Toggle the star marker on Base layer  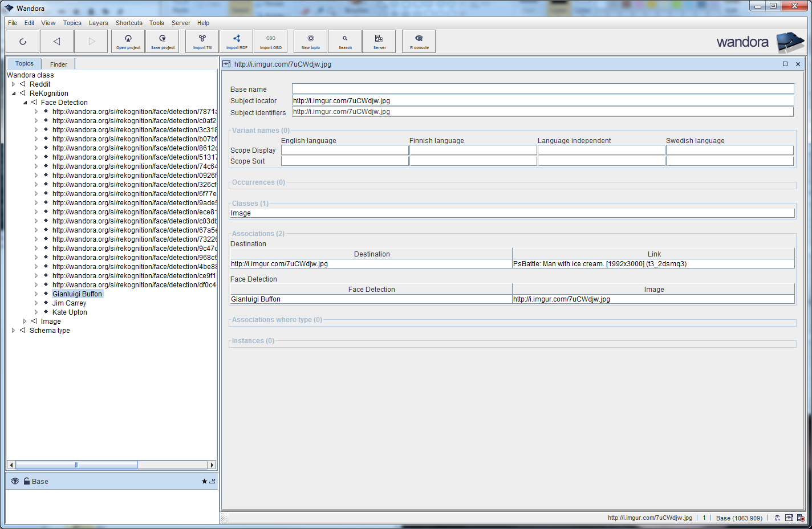tap(204, 481)
